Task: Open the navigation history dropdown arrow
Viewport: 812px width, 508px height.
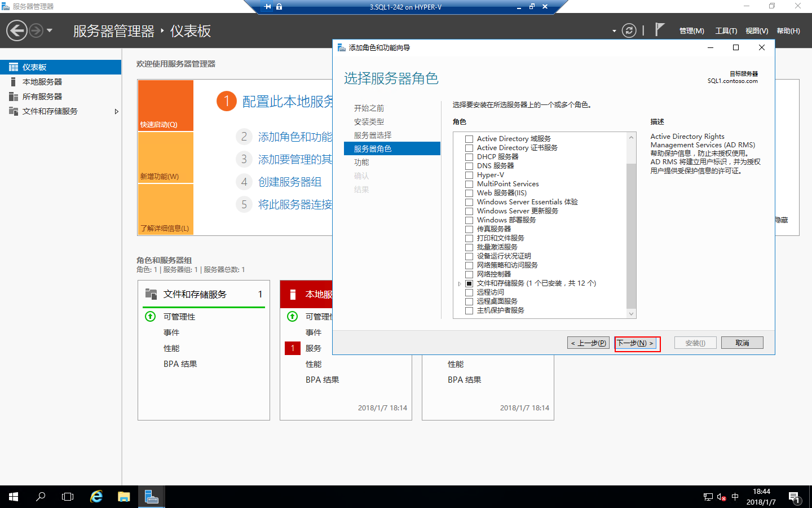Action: point(50,30)
